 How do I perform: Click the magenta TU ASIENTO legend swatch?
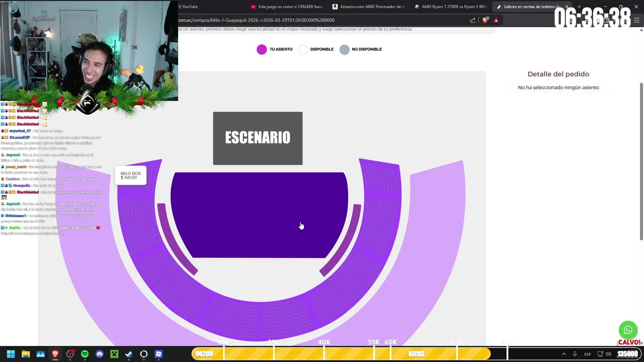(x=262, y=49)
